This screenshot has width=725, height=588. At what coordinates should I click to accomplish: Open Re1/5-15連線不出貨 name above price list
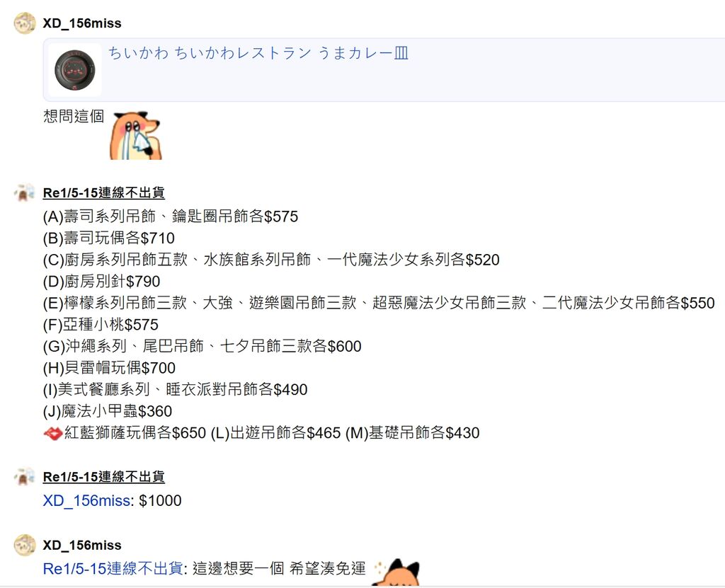(x=103, y=192)
